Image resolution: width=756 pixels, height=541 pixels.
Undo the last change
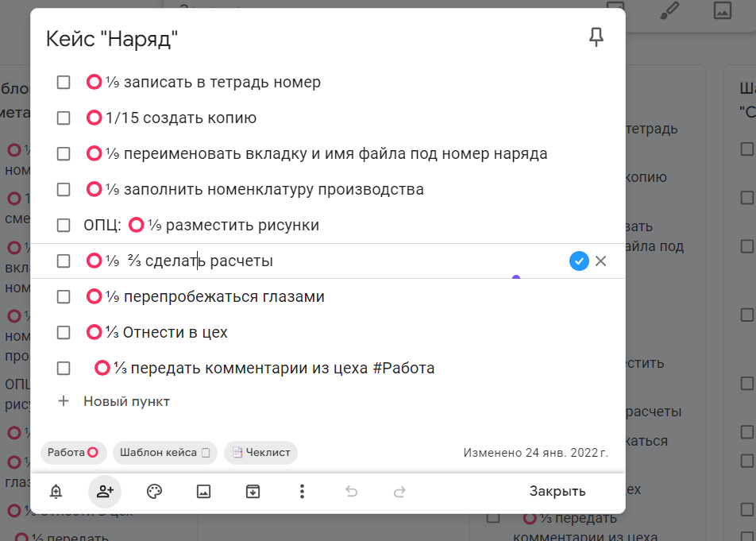click(351, 492)
